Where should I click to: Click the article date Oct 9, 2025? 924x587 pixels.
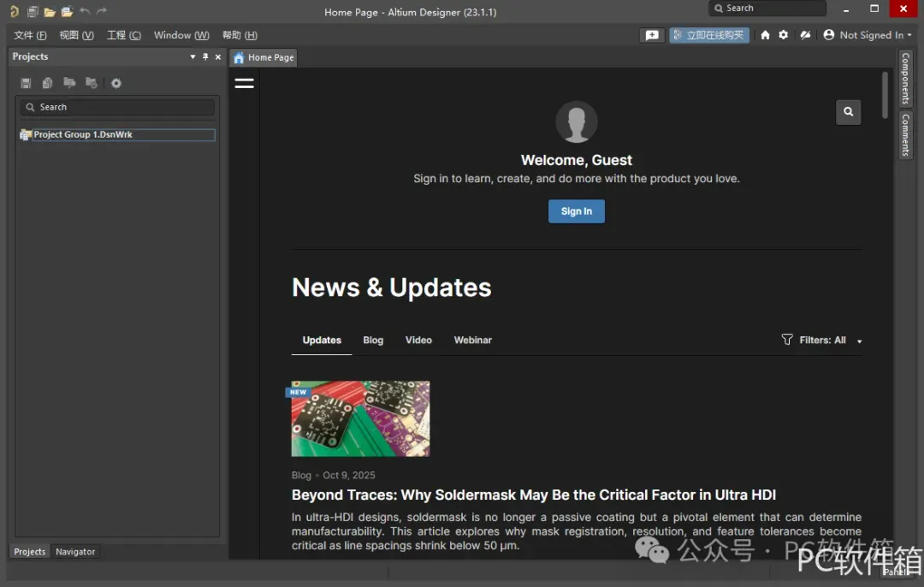349,475
